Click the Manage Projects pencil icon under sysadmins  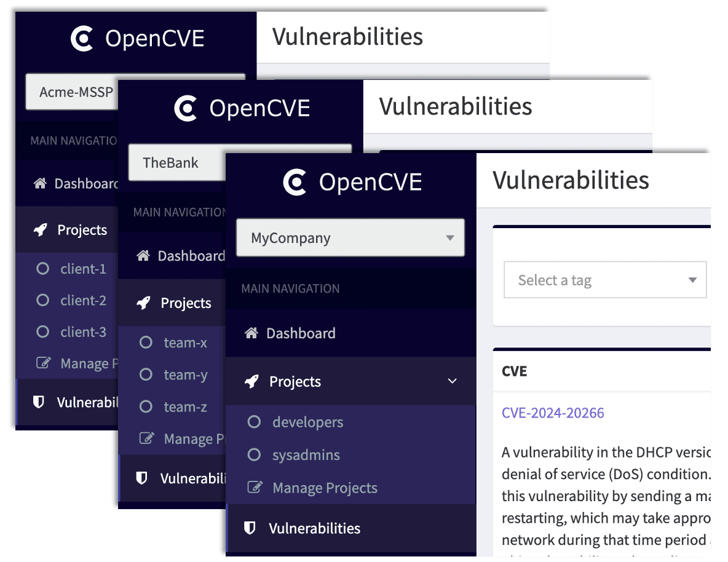[254, 487]
